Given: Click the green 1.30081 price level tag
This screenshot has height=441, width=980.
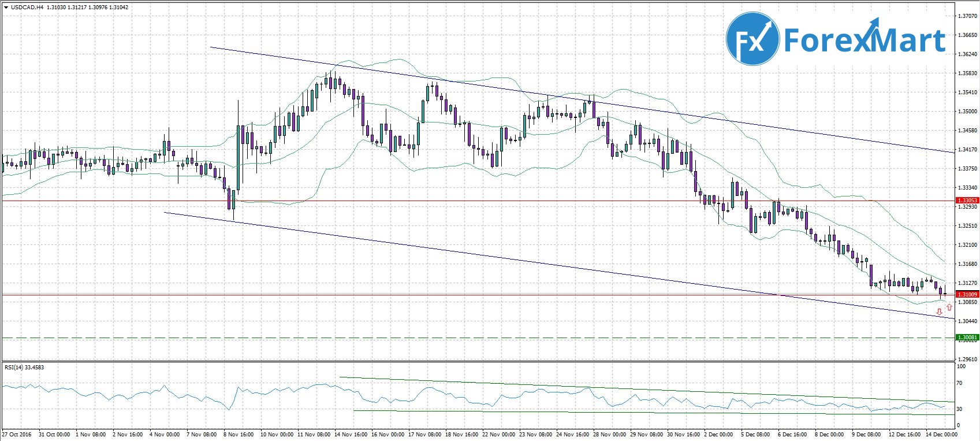Looking at the screenshot, I should click(967, 338).
